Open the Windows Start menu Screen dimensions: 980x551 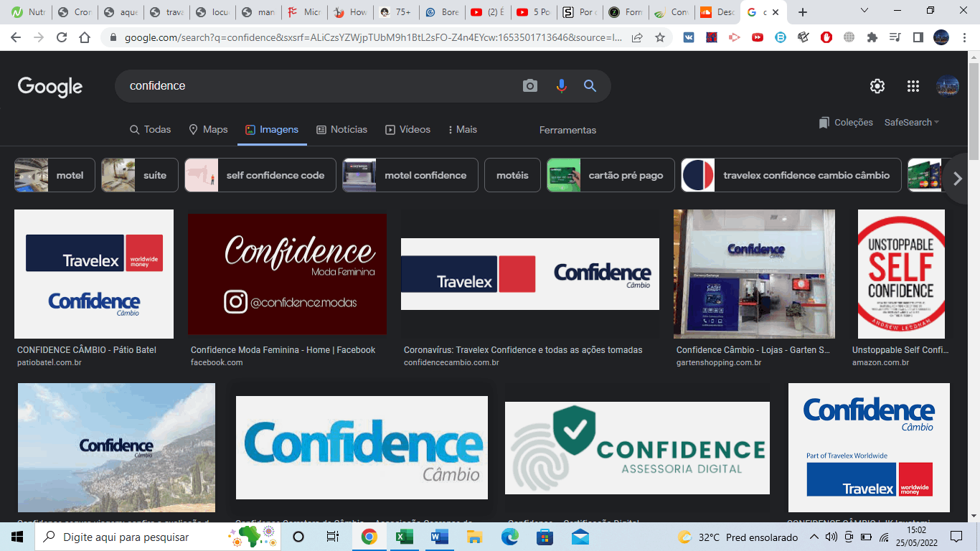tap(17, 537)
